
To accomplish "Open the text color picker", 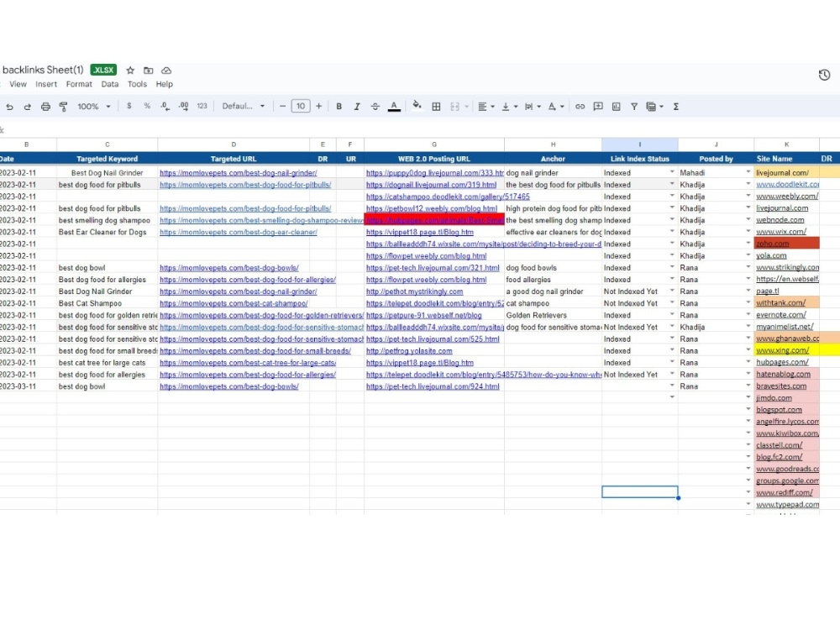I will (394, 107).
